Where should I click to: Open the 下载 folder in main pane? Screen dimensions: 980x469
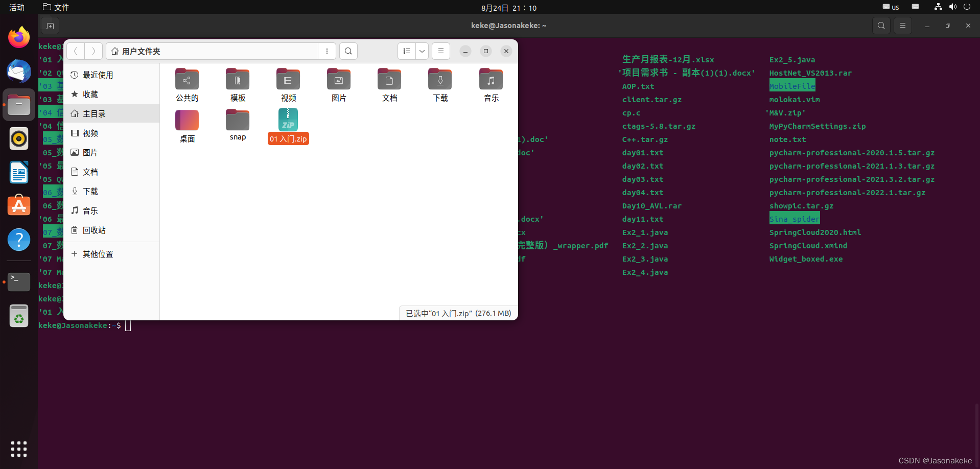coord(440,85)
